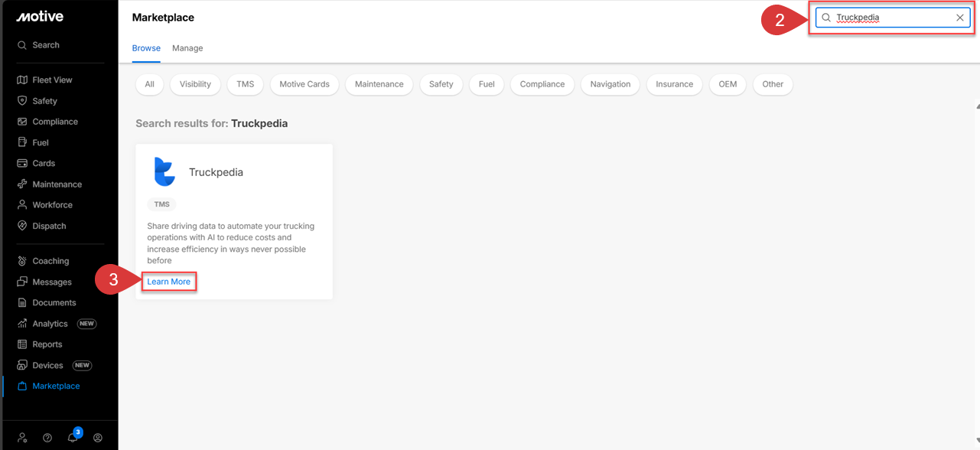Open Fleet View from the sidebar

tap(50, 79)
